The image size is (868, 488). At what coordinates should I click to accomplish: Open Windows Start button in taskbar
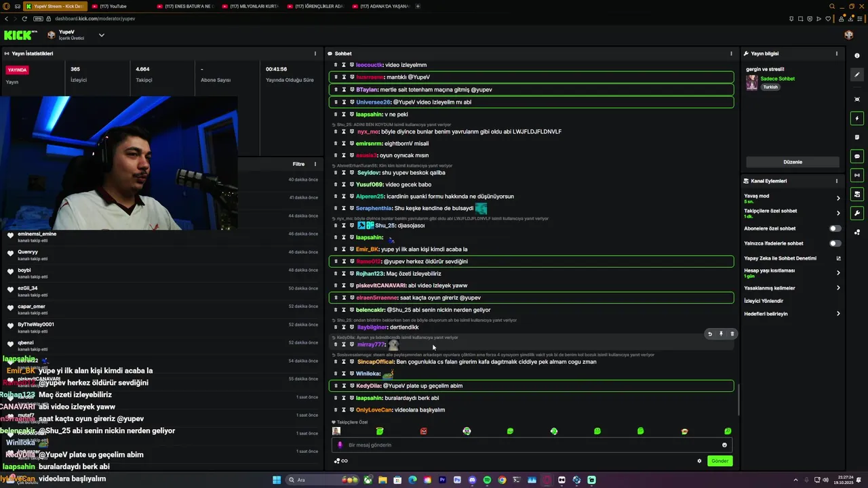(277, 480)
